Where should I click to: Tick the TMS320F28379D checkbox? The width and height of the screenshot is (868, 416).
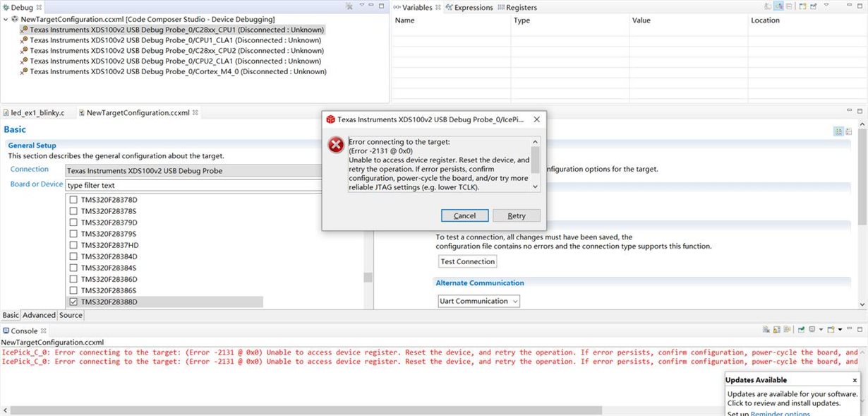(73, 222)
